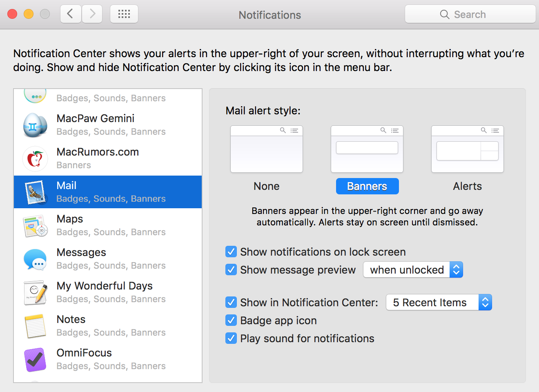This screenshot has width=539, height=392.
Task: Click the magnifier in Search field
Action: point(445,14)
